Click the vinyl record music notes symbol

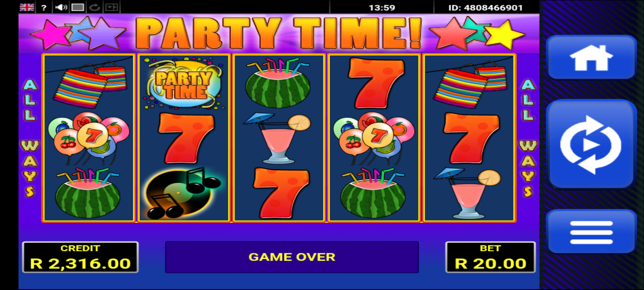tap(184, 193)
